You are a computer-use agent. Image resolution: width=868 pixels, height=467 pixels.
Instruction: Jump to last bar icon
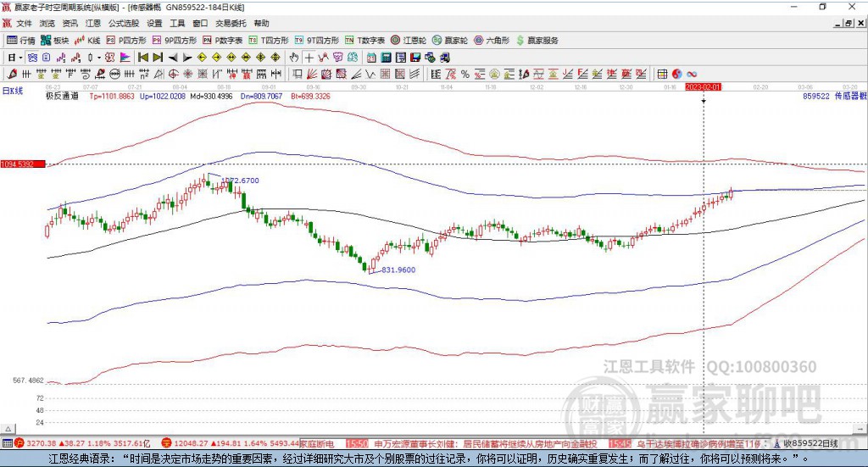point(158,58)
